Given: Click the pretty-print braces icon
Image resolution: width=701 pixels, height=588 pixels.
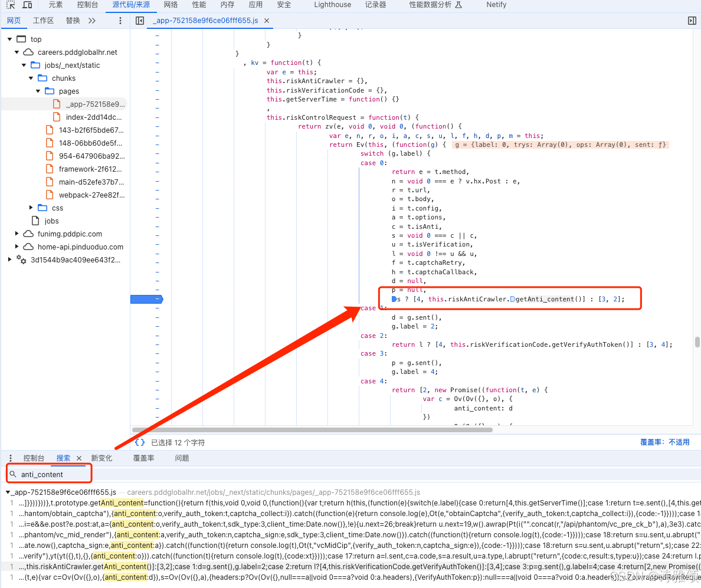Looking at the screenshot, I should 140,442.
